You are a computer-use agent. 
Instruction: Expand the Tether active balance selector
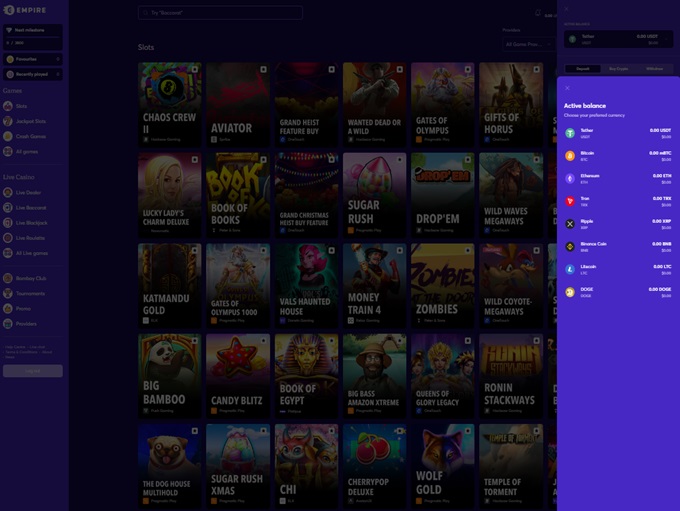[617, 39]
